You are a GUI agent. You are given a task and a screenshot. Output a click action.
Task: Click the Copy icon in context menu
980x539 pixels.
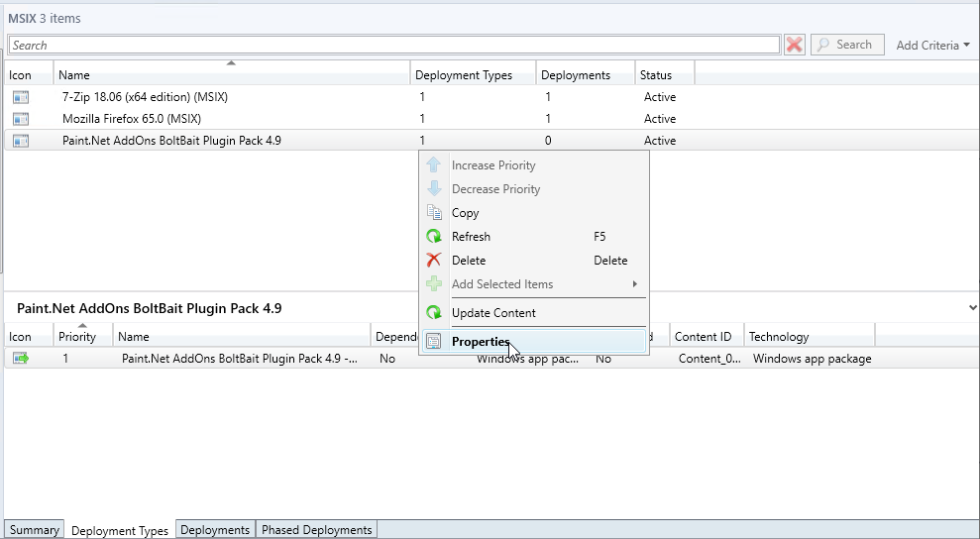pos(434,213)
